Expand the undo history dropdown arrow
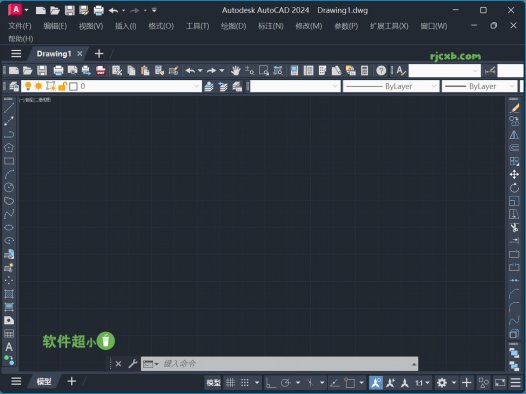 point(200,70)
